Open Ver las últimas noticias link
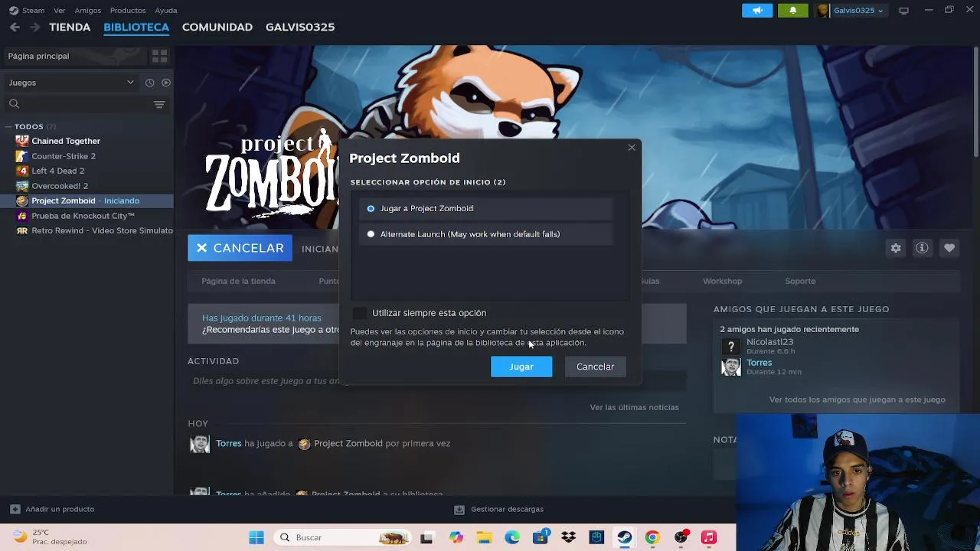The width and height of the screenshot is (980, 551). [634, 407]
